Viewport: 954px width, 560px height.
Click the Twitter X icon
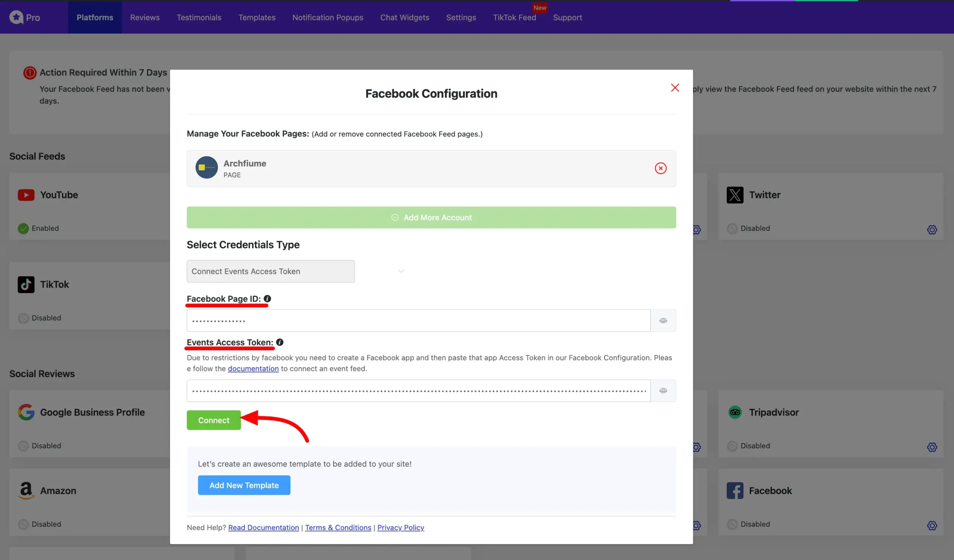tap(735, 195)
